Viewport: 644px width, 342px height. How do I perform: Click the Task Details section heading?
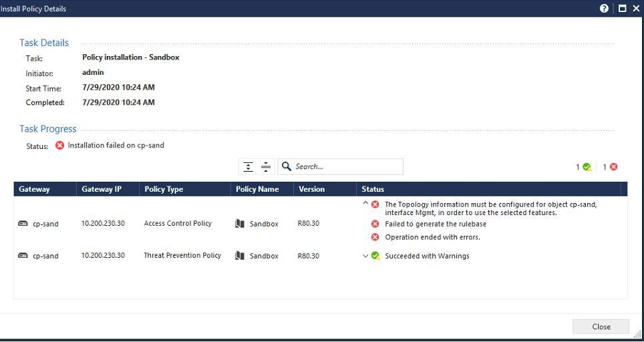(x=44, y=43)
